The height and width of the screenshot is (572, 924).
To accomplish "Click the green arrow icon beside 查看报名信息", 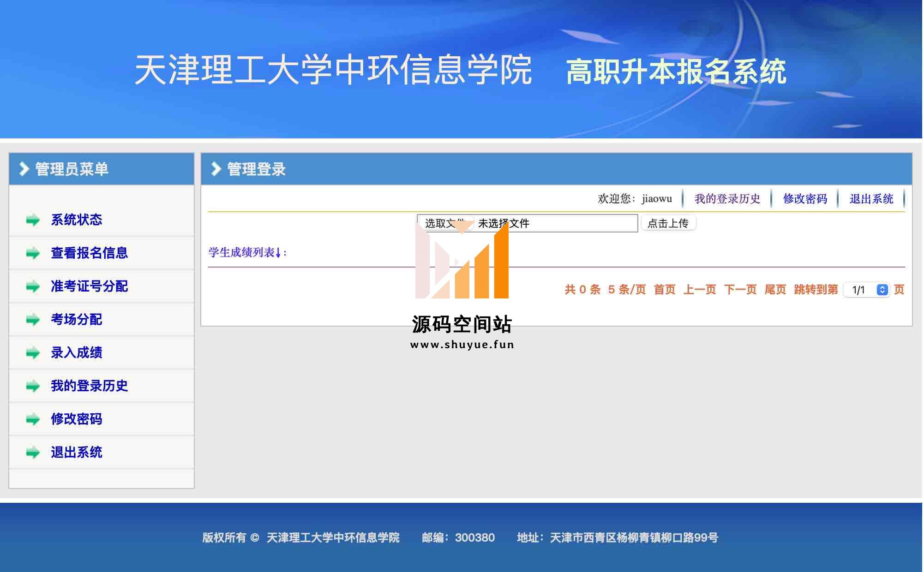I will (33, 253).
